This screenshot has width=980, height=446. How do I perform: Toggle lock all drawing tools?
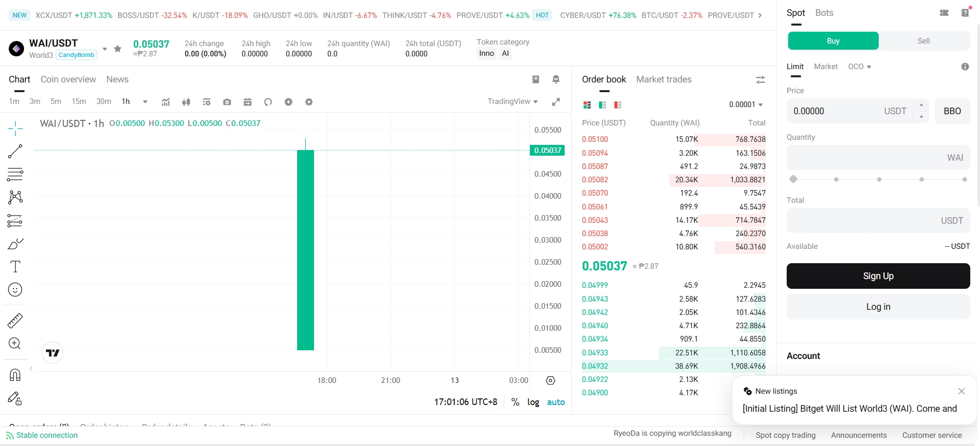tap(15, 398)
